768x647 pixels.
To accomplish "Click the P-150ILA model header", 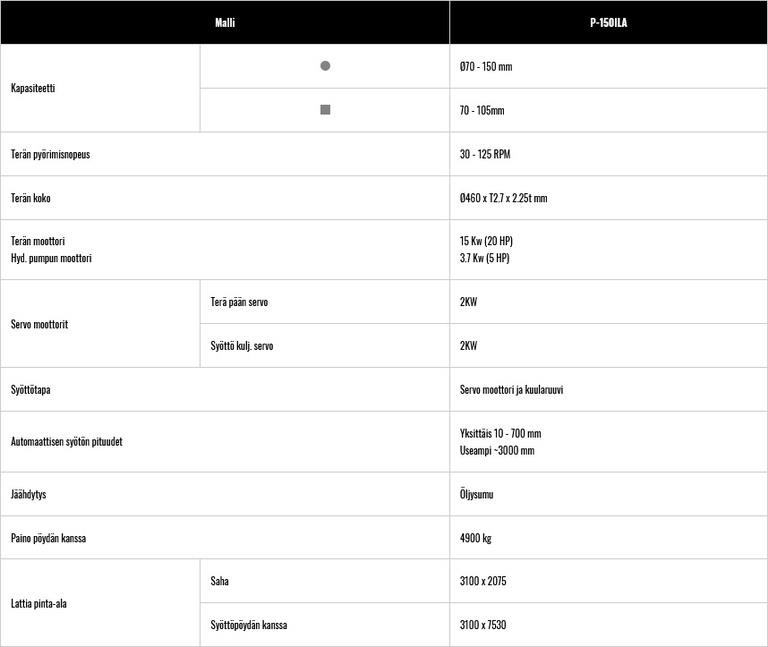I will [x=608, y=22].
